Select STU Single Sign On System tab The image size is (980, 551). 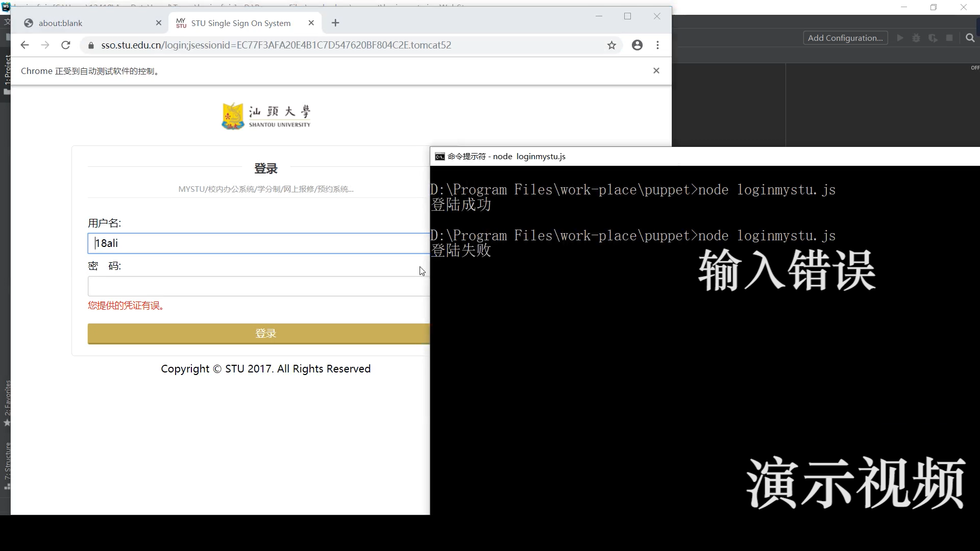[240, 23]
